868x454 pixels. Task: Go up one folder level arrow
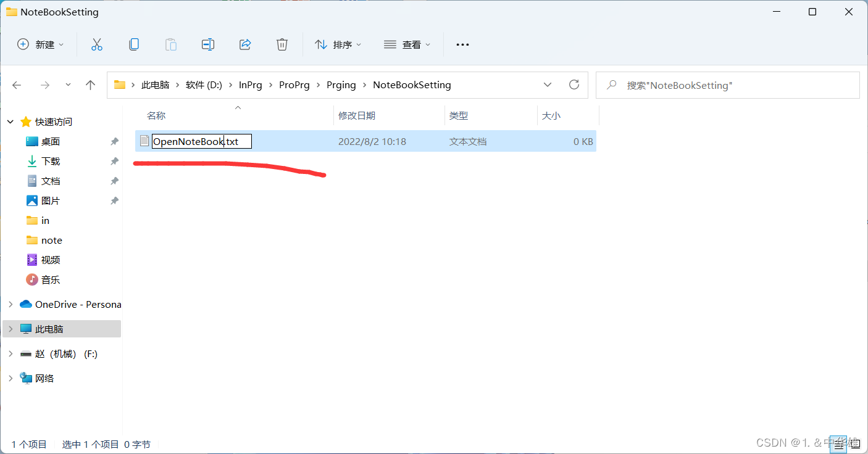click(x=91, y=85)
